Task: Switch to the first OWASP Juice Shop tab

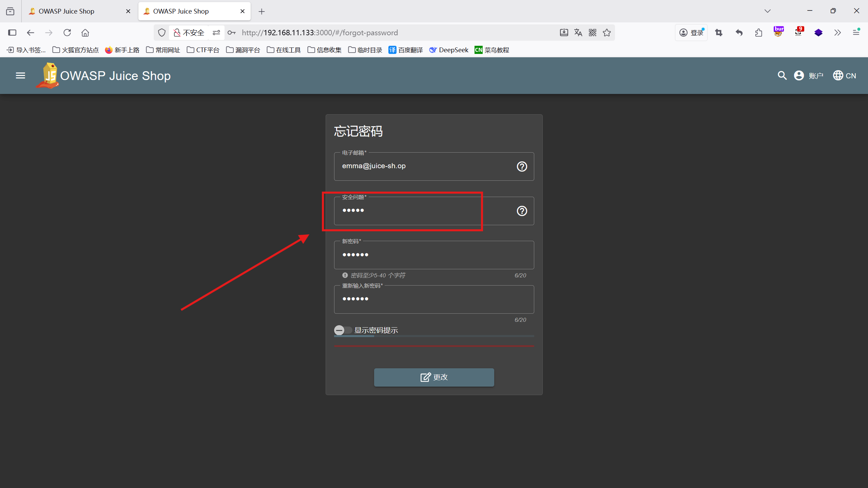Action: tap(66, 11)
